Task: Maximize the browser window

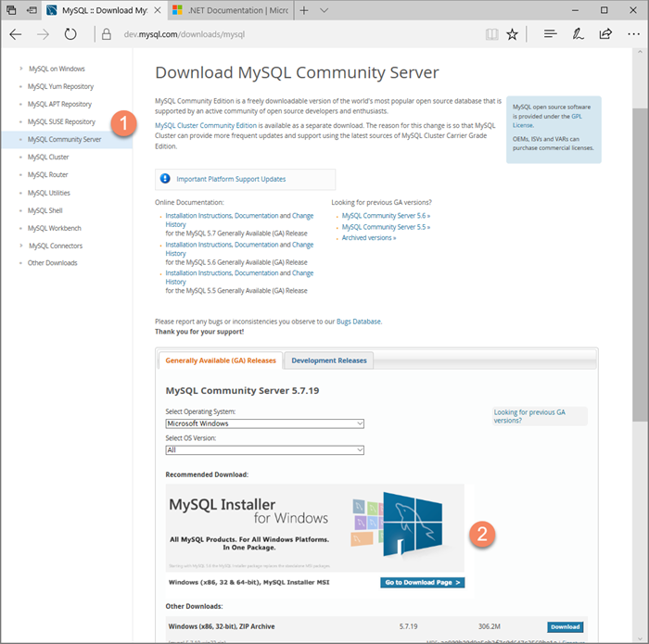Action: [604, 10]
